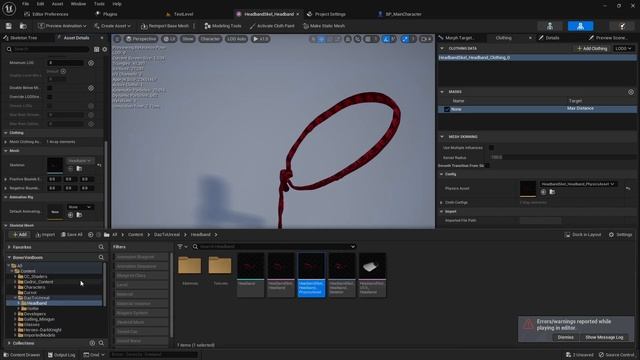Click the rightmost mode icon at top right
The width and height of the screenshot is (640, 360).
[x=622, y=26]
